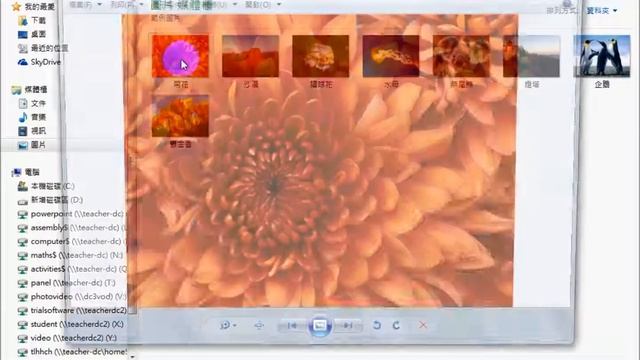Image resolution: width=640 pixels, height=360 pixels.
Task: Rotate the picture clockwise
Action: coord(396,325)
